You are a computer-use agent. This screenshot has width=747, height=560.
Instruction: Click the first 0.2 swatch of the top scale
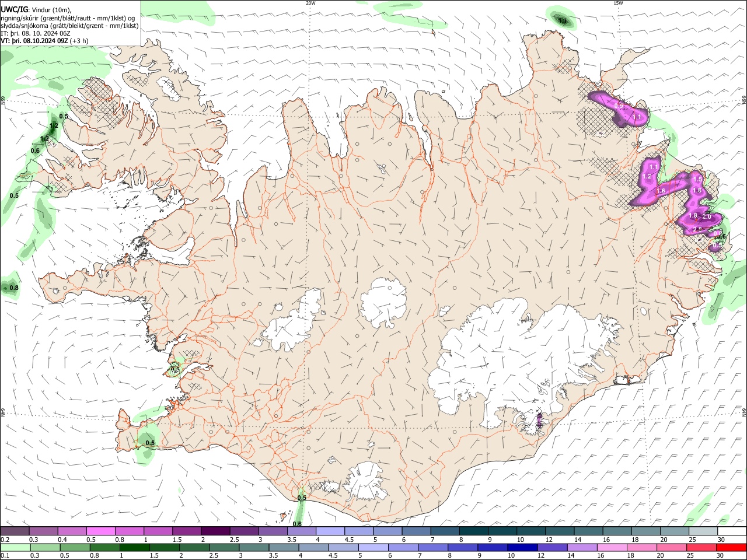tap(15, 531)
